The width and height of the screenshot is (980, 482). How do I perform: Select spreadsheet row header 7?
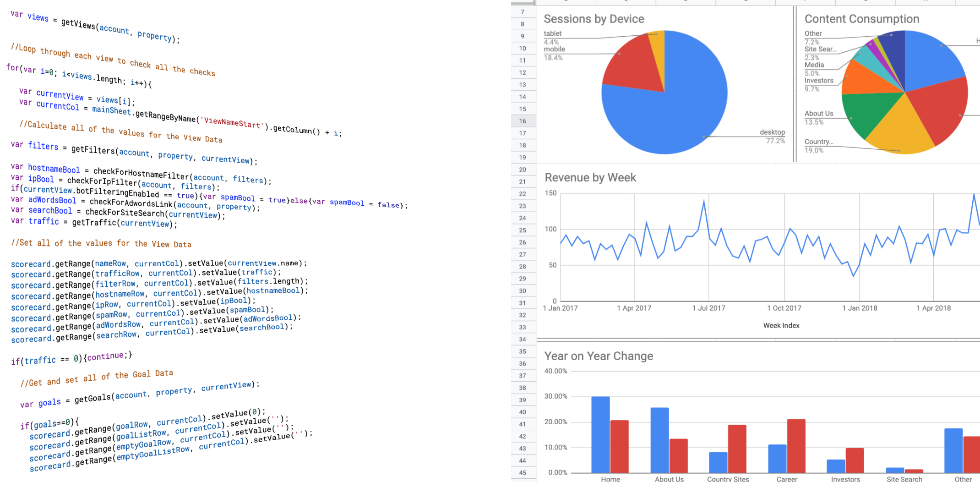[x=523, y=12]
